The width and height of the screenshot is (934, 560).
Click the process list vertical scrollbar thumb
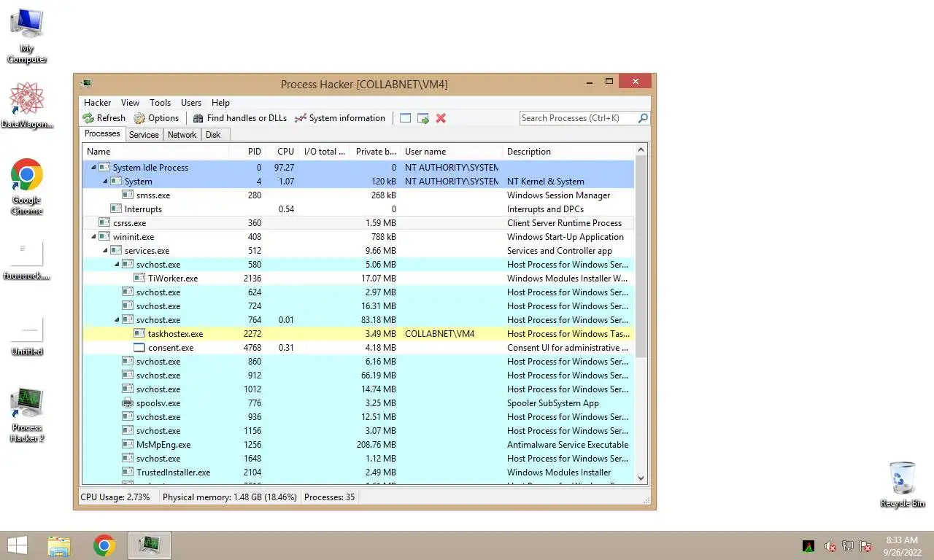click(x=641, y=256)
